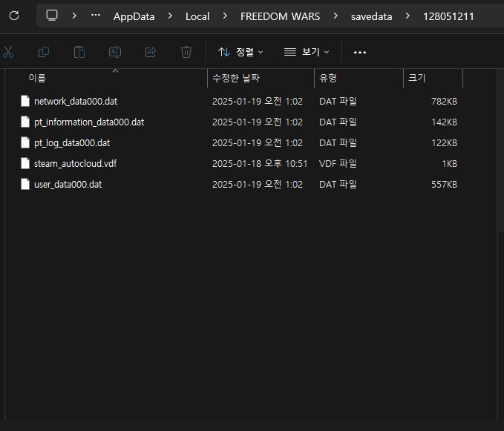Select the user_data000.dat file
The height and width of the screenshot is (431, 504).
click(x=68, y=184)
